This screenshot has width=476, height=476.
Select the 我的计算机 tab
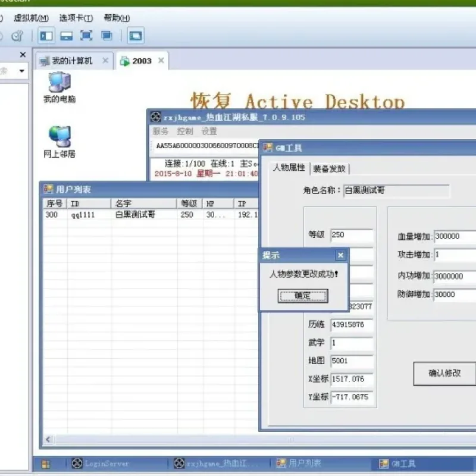coord(71,61)
